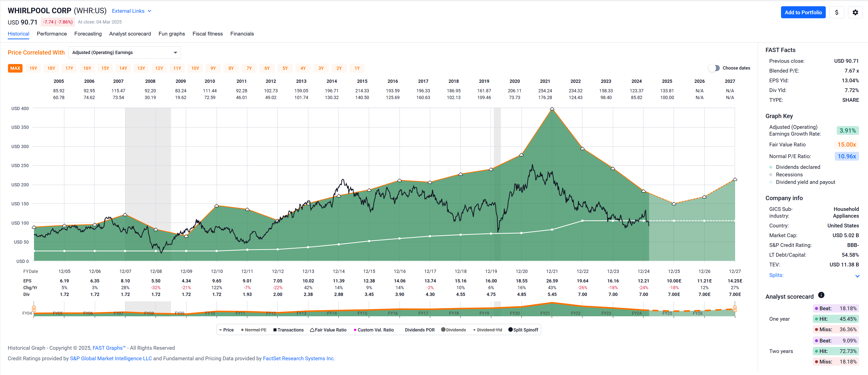Click the FY21 marker on the mini timeline
This screenshot has width=868, height=375.
pos(545,313)
